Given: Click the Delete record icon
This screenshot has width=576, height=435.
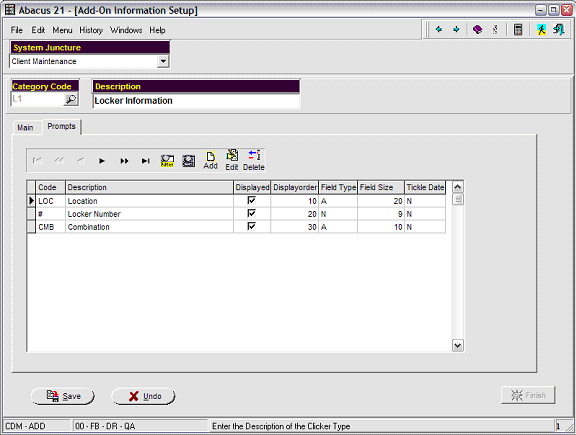Looking at the screenshot, I should click(254, 160).
